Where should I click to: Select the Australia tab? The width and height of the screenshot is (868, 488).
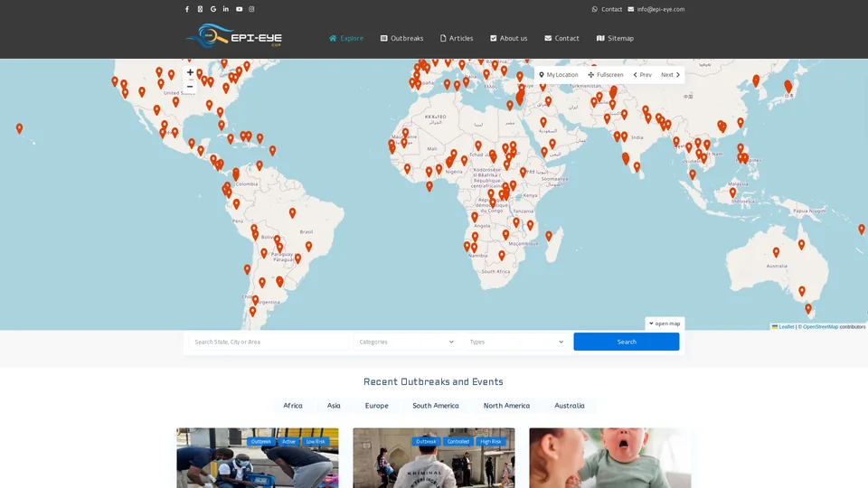(569, 406)
